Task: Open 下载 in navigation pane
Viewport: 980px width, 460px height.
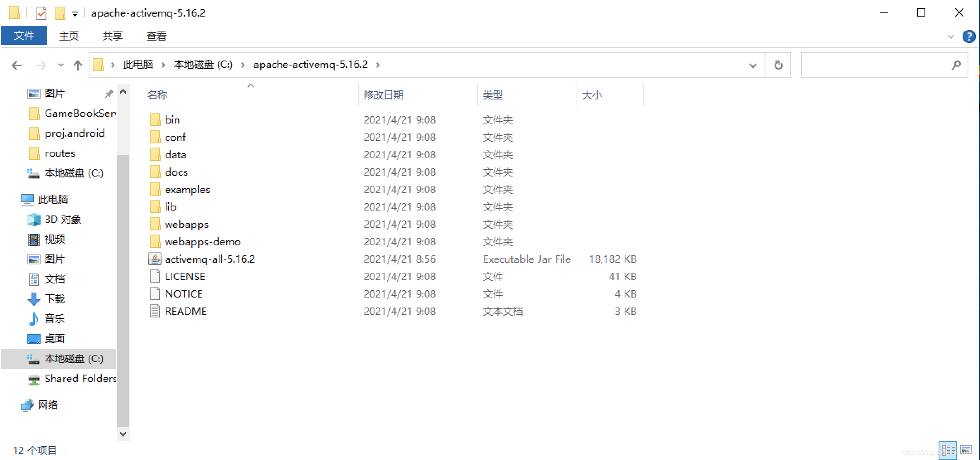Action: pyautogui.click(x=54, y=299)
